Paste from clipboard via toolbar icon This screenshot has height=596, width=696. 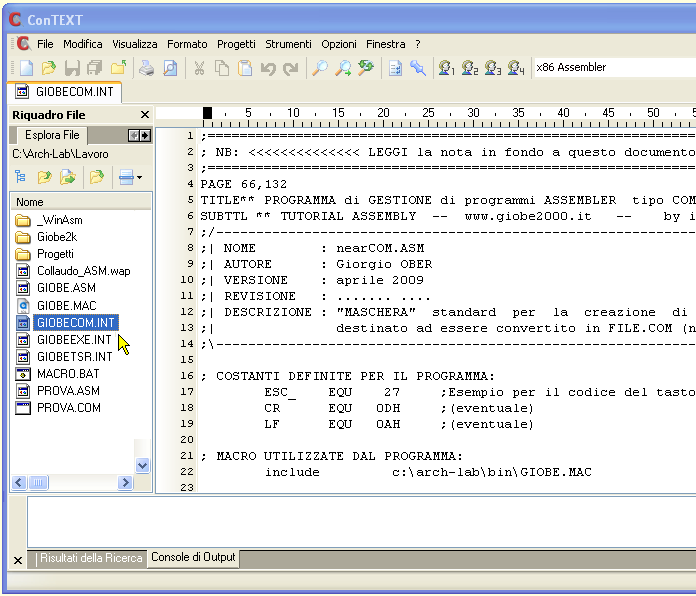coord(245,68)
